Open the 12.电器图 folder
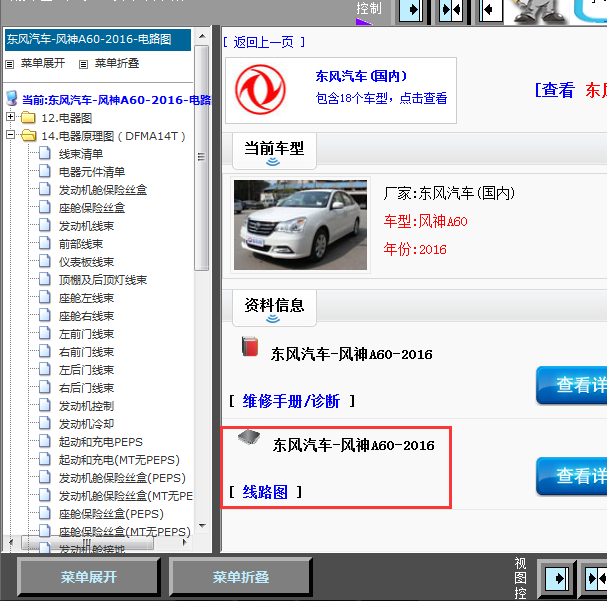 tap(67, 118)
